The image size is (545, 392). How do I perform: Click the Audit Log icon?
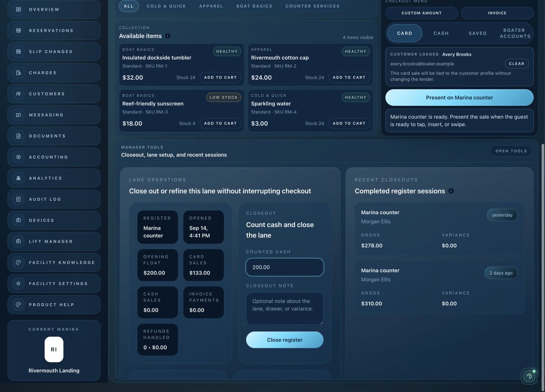coord(18,199)
